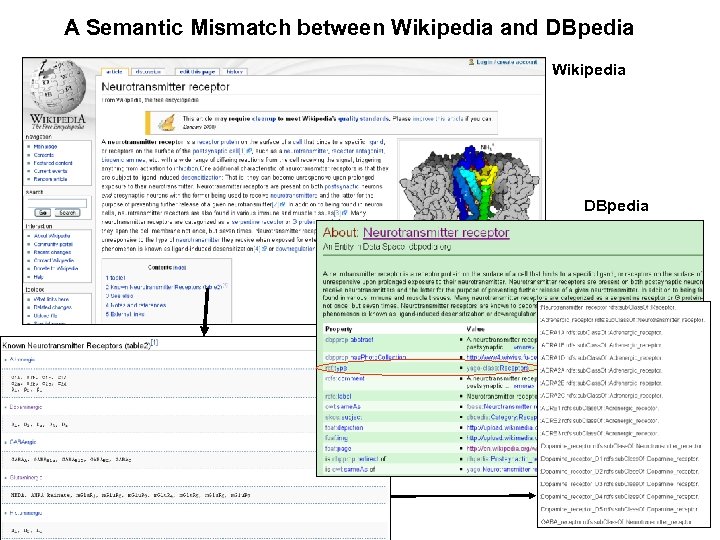
Task: Open Contents link in navigation sidebar
Action: 44,155
